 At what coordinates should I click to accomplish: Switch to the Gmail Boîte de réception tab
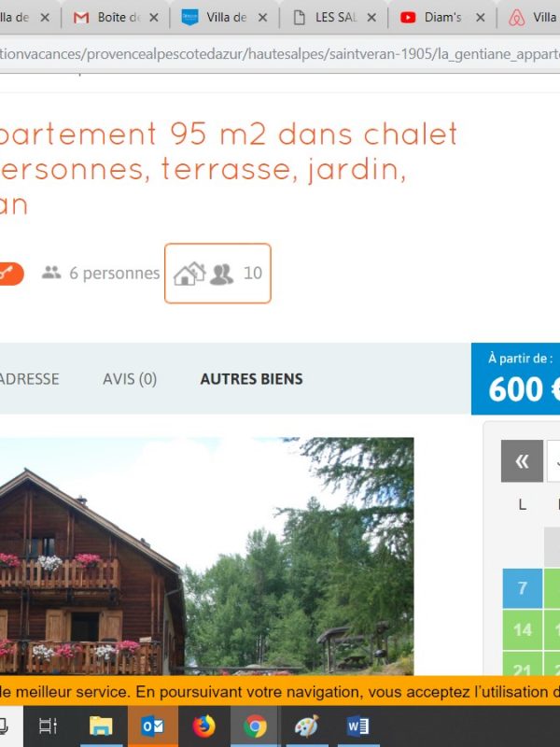tap(109, 18)
